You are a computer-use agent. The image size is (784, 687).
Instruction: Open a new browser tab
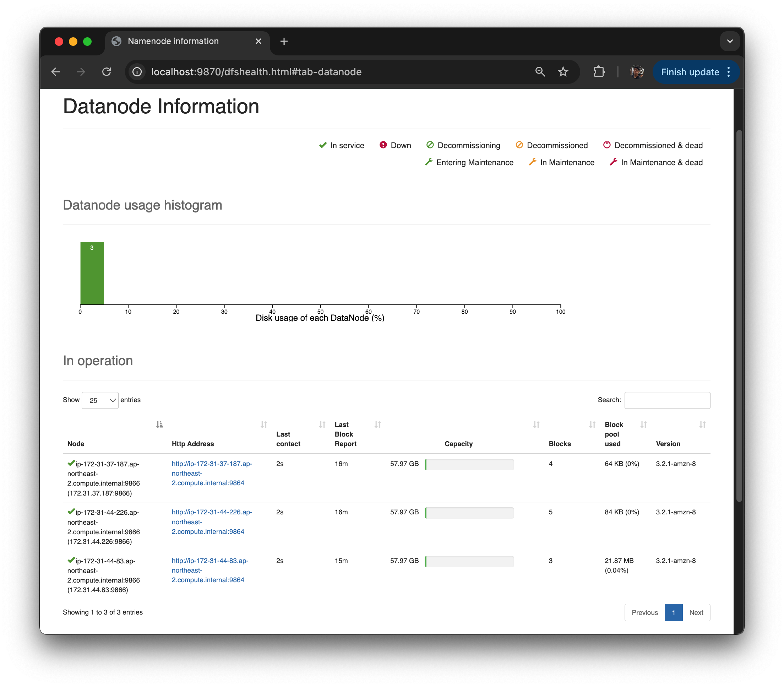pos(284,41)
